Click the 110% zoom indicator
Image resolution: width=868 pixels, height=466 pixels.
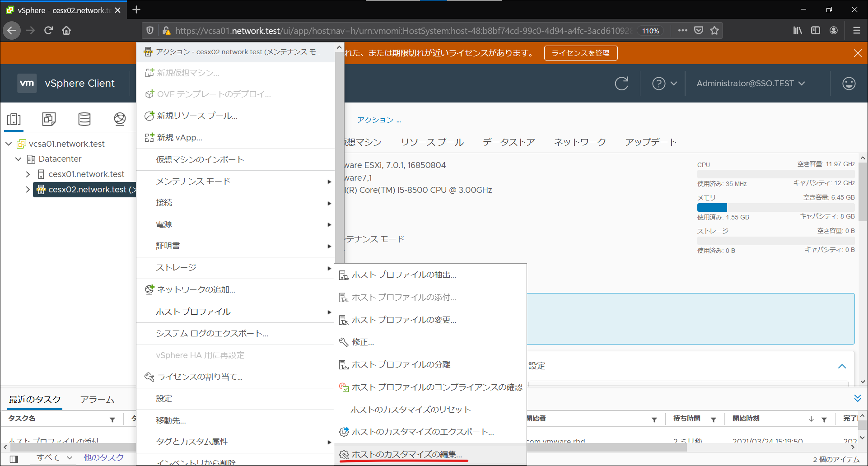[x=650, y=31]
